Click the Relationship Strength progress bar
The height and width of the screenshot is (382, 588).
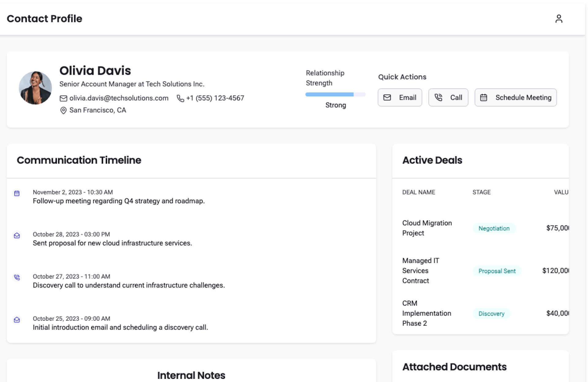tap(335, 94)
